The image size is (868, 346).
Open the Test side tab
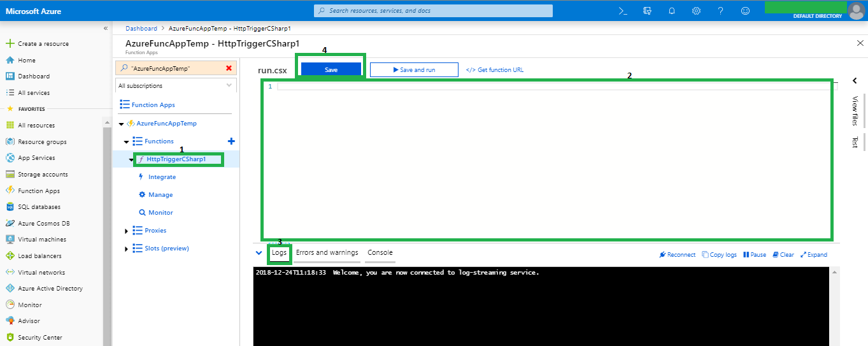click(855, 142)
